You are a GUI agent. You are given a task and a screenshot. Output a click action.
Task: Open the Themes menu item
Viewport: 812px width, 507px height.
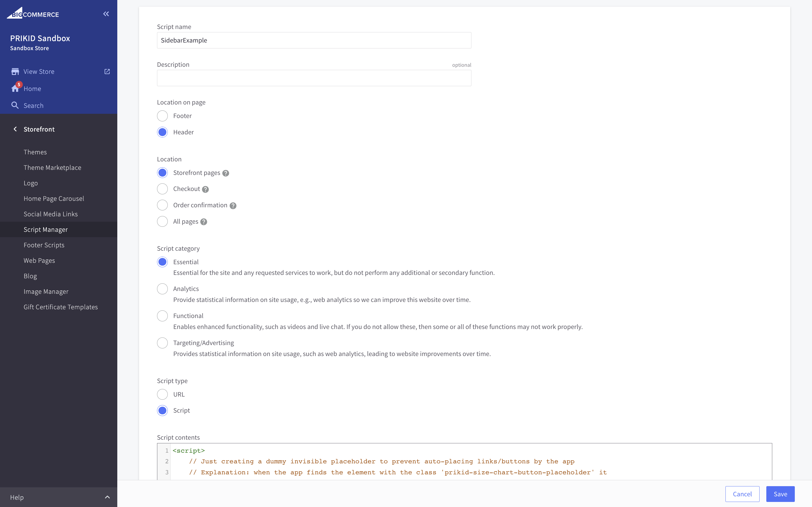35,152
